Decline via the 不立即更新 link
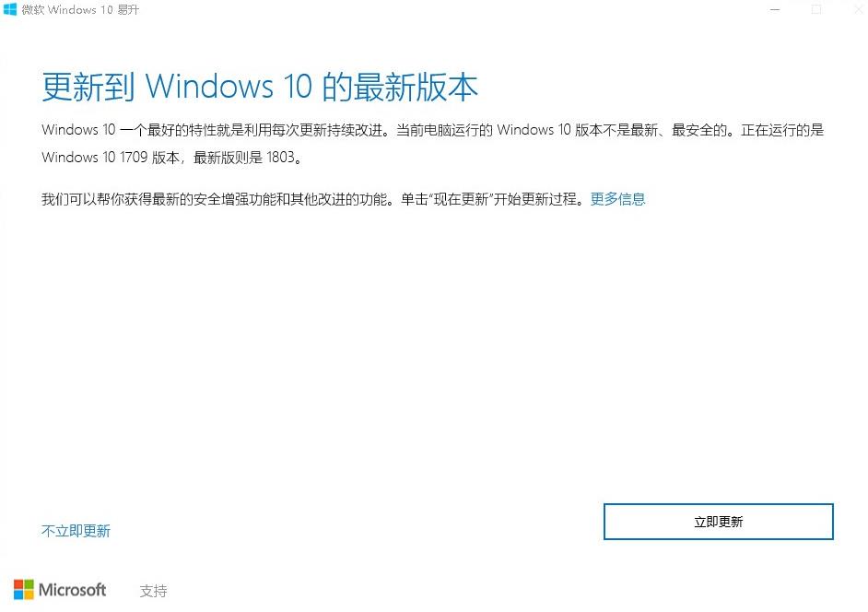 tap(76, 531)
